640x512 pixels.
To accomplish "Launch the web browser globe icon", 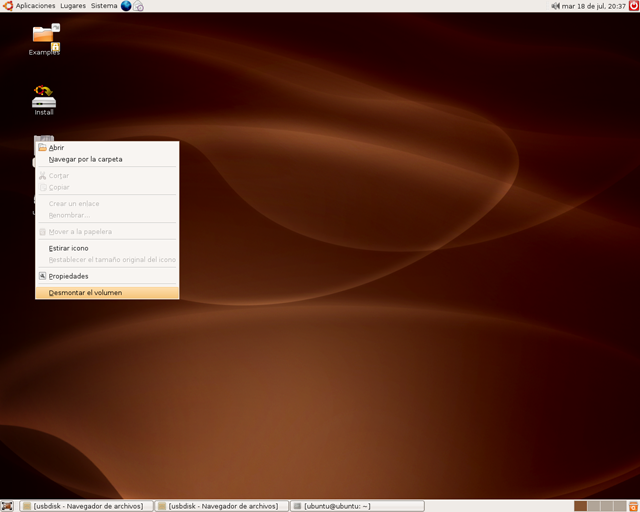I will click(126, 6).
